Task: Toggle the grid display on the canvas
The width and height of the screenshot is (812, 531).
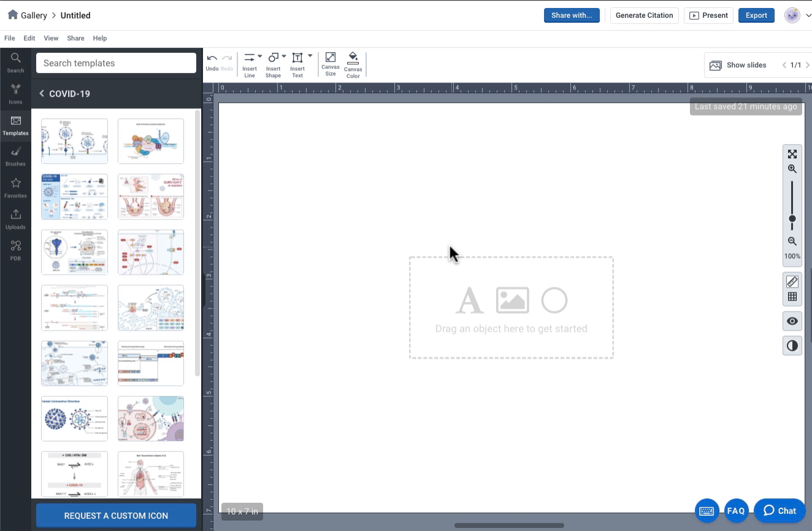Action: pyautogui.click(x=792, y=296)
